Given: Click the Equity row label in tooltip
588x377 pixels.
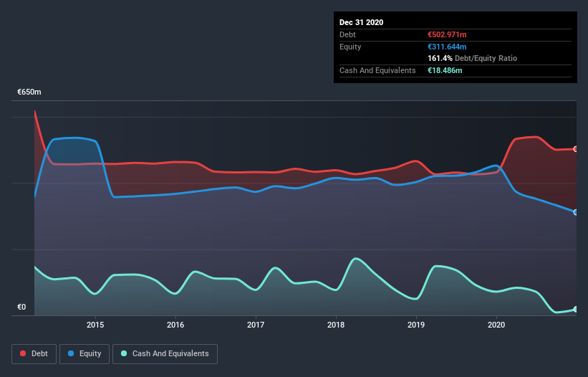Looking at the screenshot, I should point(350,47).
